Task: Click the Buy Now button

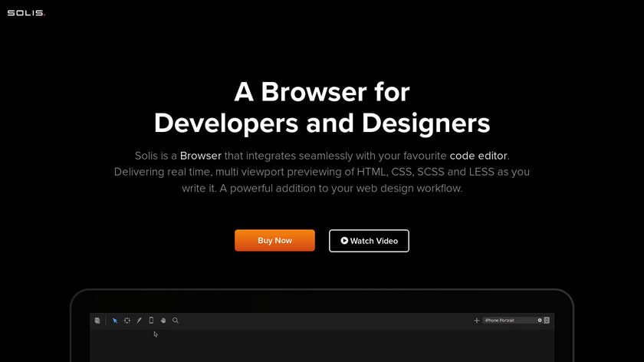Action: point(274,240)
